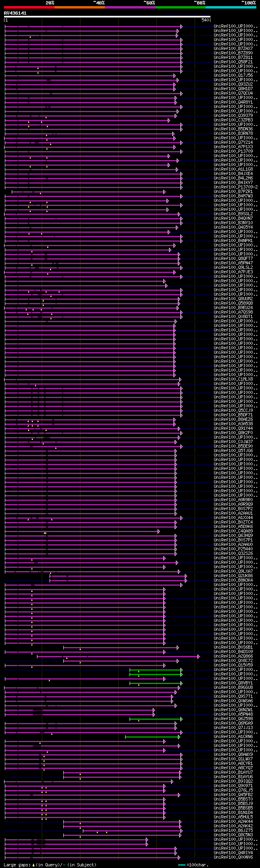Open the UniRef100_Q08DT1 hit label
260x868 pixels.
click(233, 317)
